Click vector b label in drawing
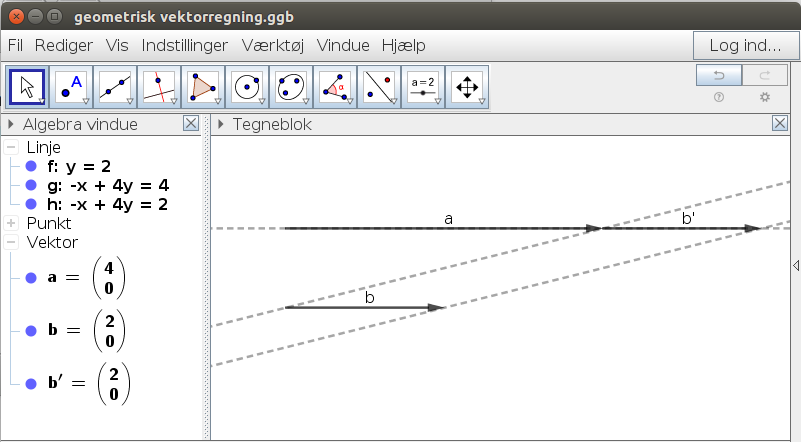Viewport: 801px width, 442px height. pyautogui.click(x=370, y=297)
